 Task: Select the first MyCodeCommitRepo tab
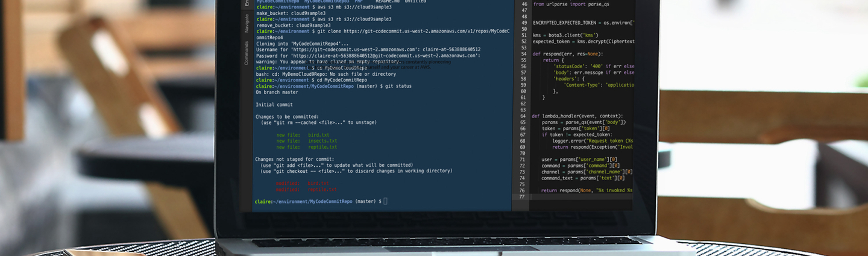[278, 1]
